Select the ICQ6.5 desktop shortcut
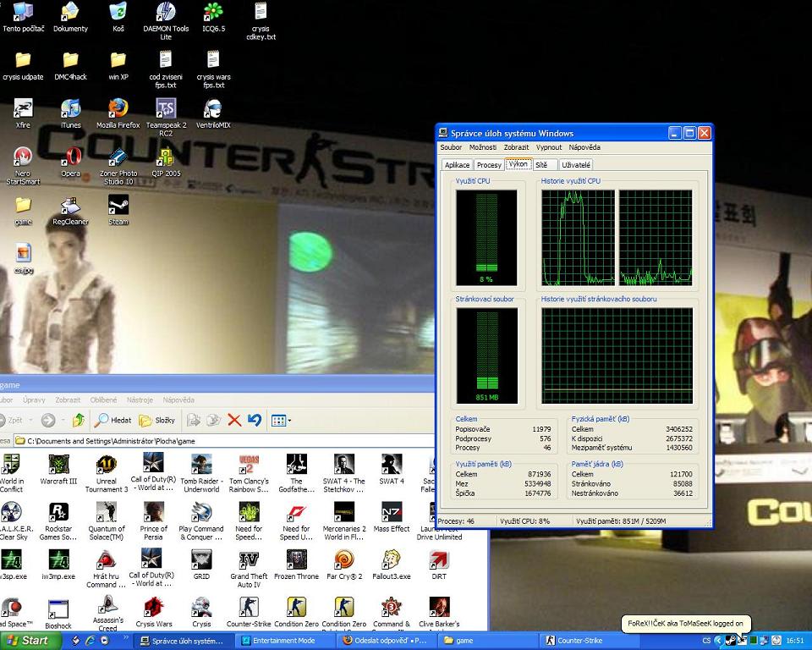 (213, 17)
